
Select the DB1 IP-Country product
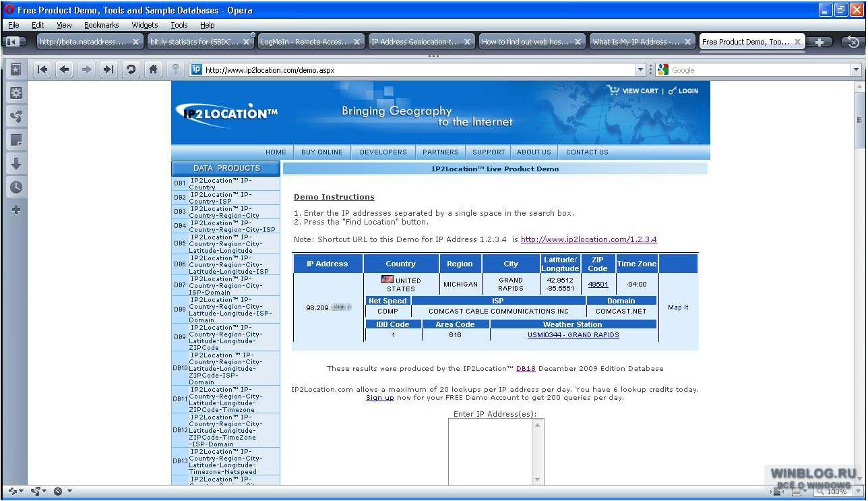coord(226,183)
